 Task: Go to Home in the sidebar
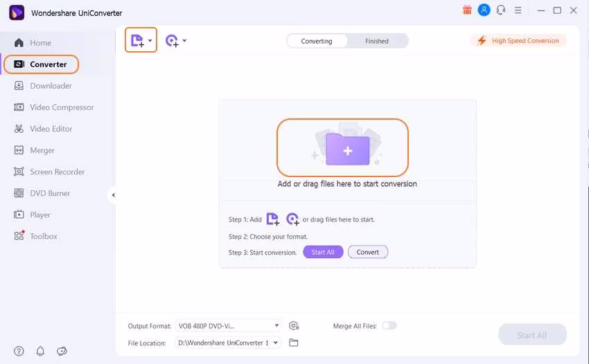click(40, 43)
